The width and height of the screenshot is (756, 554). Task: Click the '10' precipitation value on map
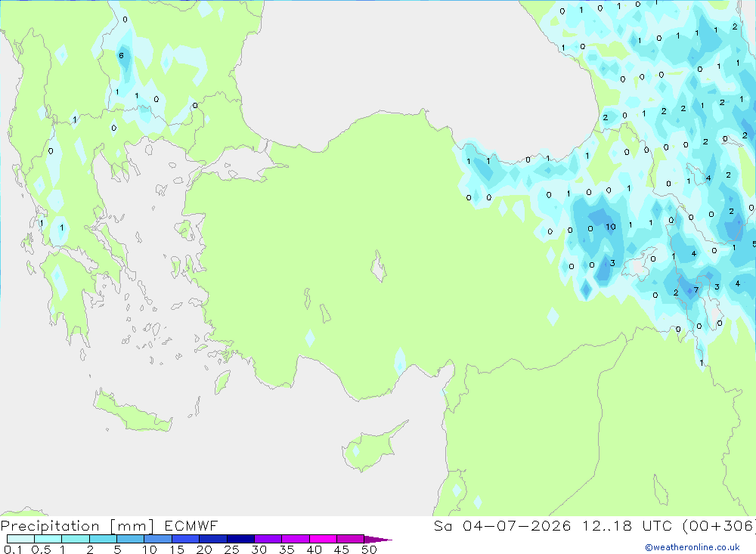tap(610, 227)
